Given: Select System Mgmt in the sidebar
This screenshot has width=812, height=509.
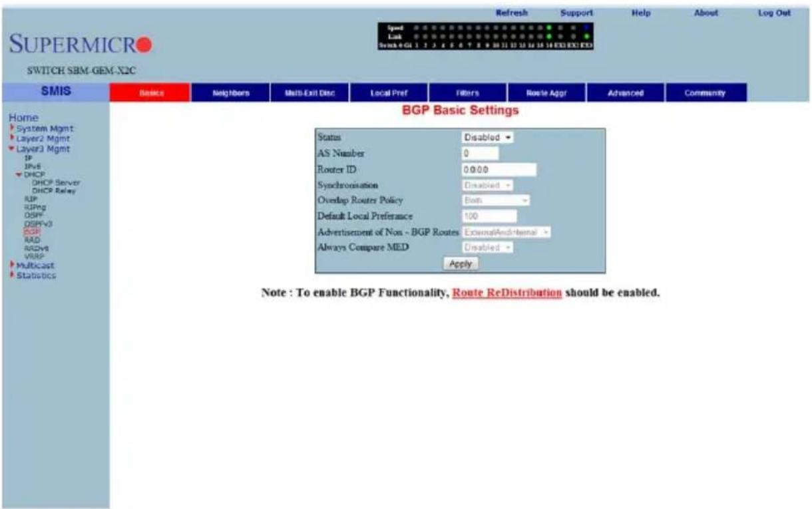Looking at the screenshot, I should (44, 128).
